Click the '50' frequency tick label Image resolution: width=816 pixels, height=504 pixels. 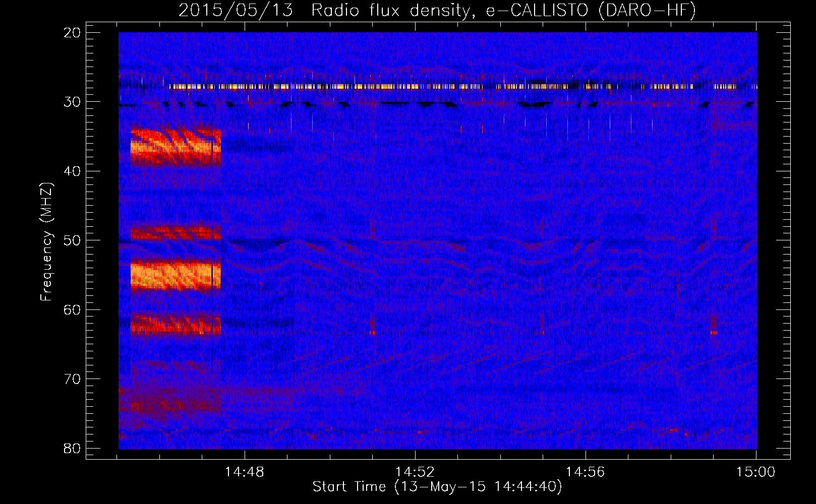(x=73, y=240)
